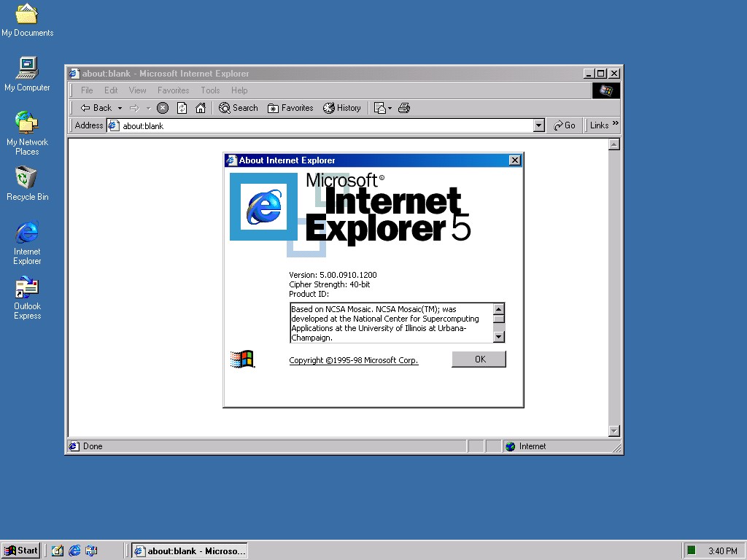Expand the Mail button dropdown arrow
The image size is (747, 560).
[390, 109]
